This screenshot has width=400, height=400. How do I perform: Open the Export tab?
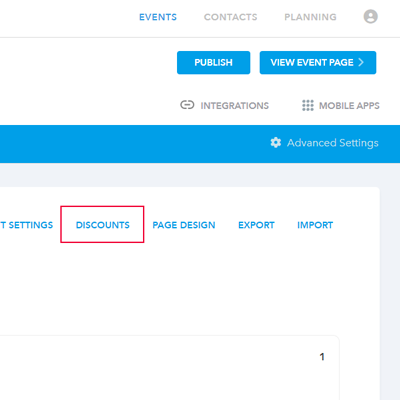point(256,225)
